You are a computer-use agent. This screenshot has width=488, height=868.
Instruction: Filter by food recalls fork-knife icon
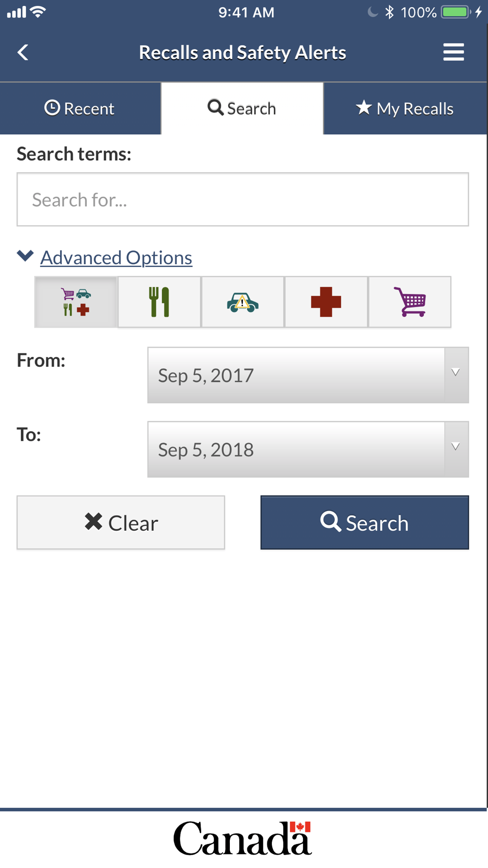click(159, 302)
